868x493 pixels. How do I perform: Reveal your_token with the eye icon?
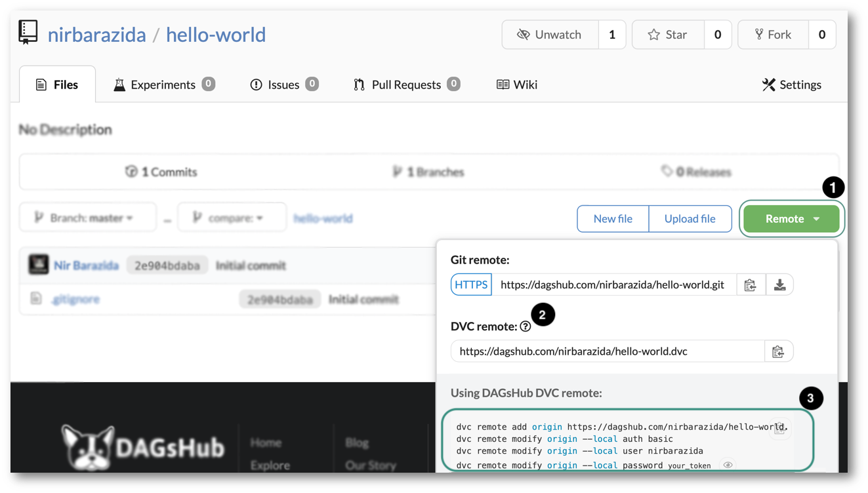tap(727, 464)
